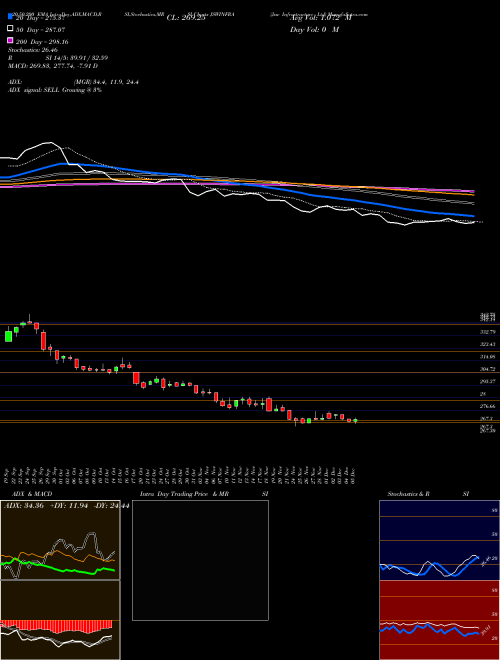500x660 pixels.
Task: Click the ADX indicator chart thumbnail
Action: point(60,540)
